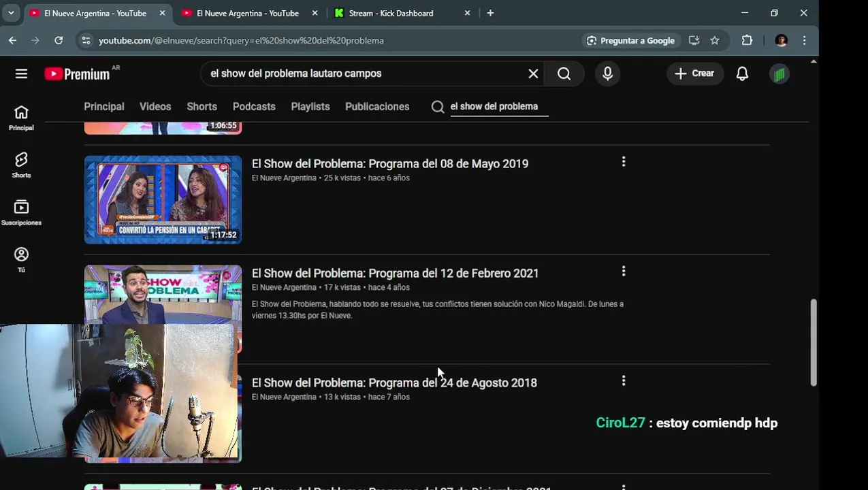Open a new browser tab
Screen dimensions: 868x490
point(490,13)
